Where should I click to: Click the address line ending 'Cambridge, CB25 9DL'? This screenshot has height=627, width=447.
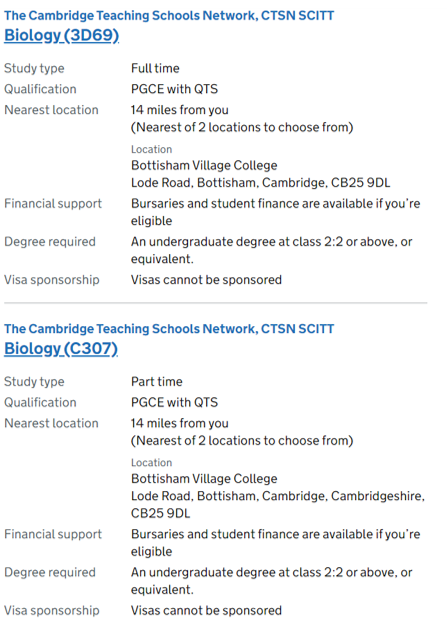pyautogui.click(x=260, y=183)
